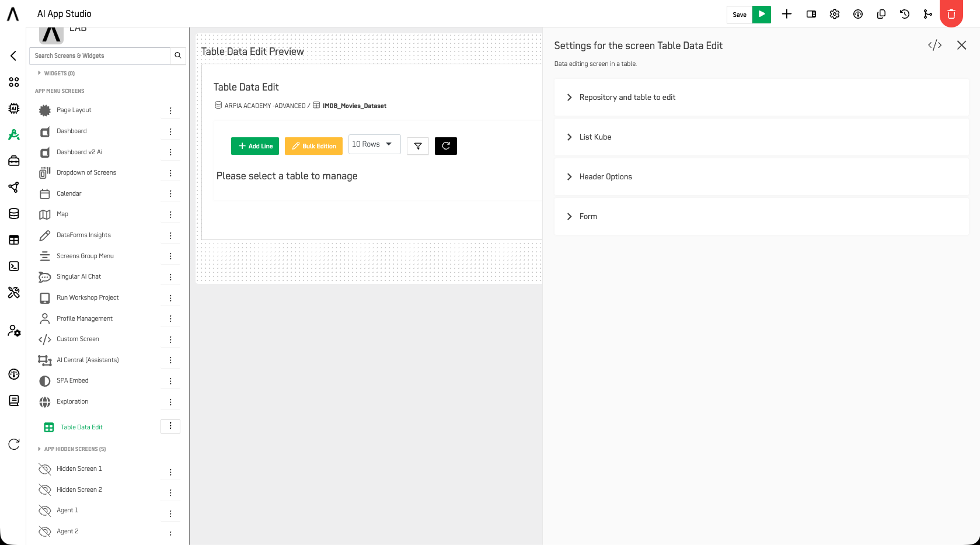Click the Bulk Edition button
Screen dimensions: 980x545
pyautogui.click(x=313, y=146)
